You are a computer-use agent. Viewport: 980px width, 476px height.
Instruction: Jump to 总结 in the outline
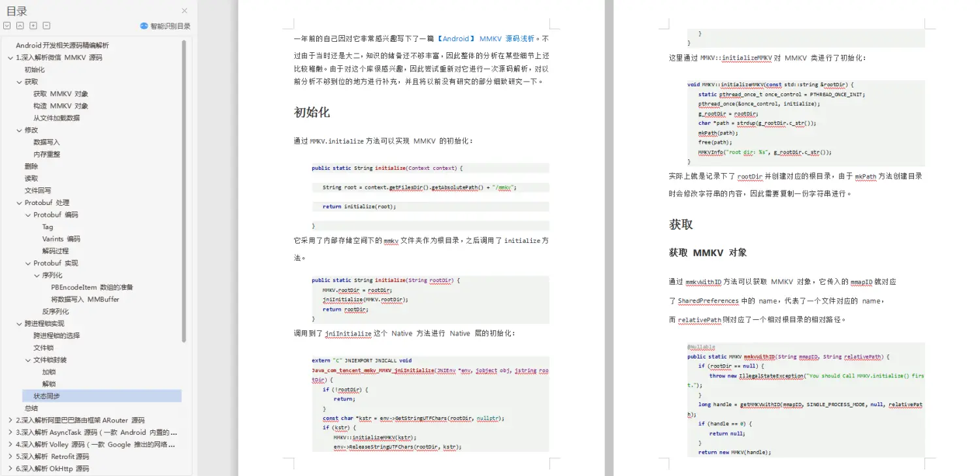click(31, 408)
